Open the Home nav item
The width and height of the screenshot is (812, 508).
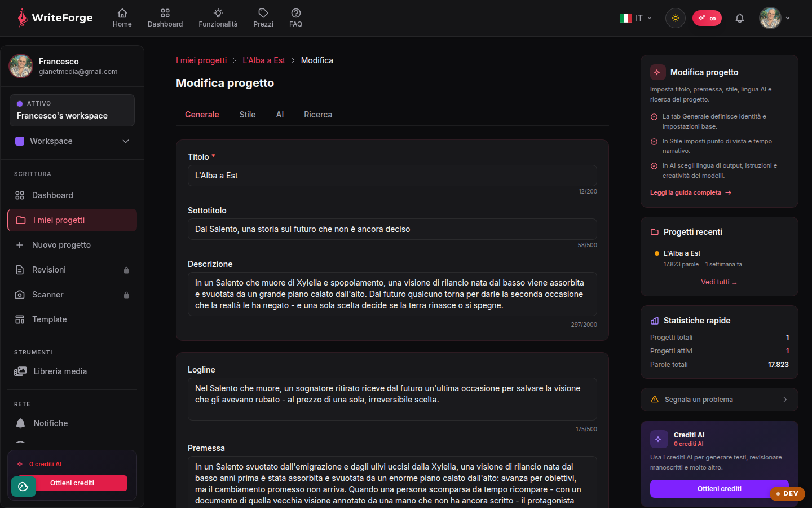point(122,18)
